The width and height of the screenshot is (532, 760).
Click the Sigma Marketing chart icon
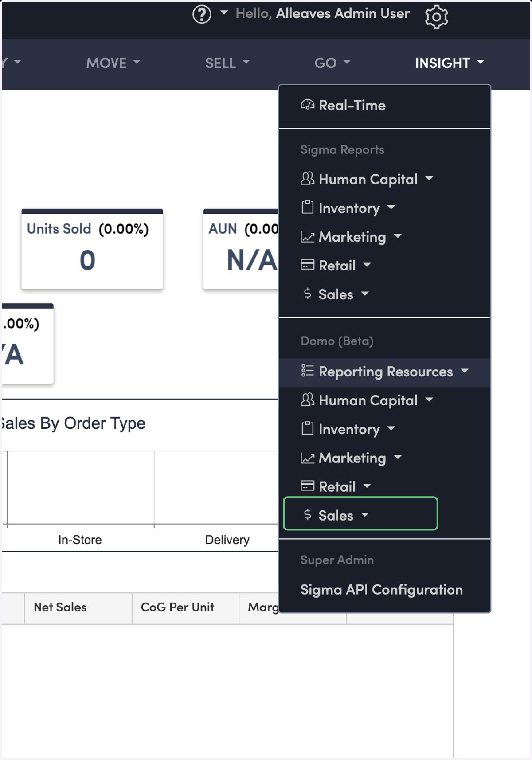pyautogui.click(x=307, y=237)
